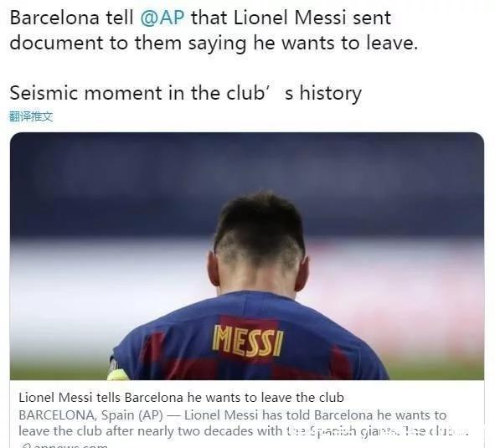Open the Messi article preview photo
Screen dimensions: 495x448
pos(247,256)
